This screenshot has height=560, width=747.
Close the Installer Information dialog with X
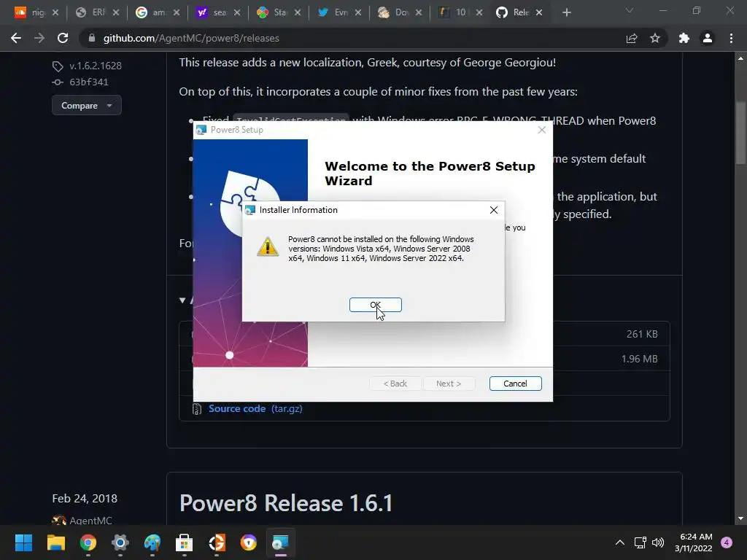point(494,210)
